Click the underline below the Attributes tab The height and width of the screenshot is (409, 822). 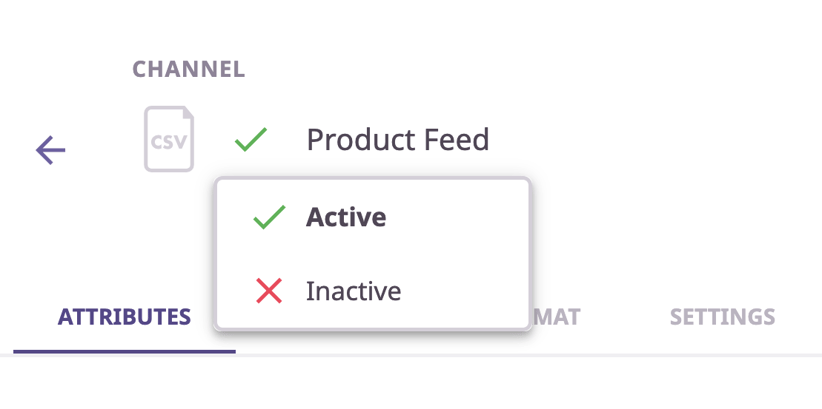point(124,350)
